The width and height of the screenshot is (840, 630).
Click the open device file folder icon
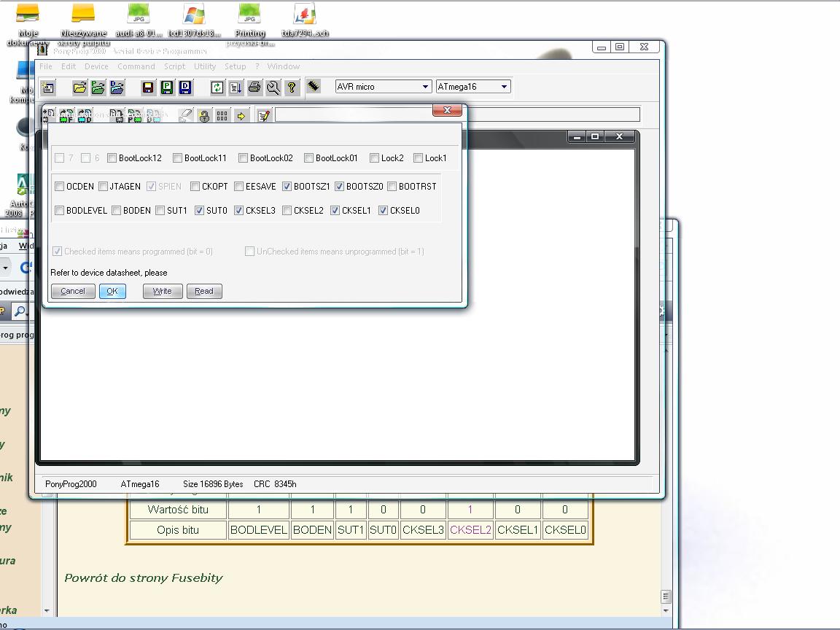tap(79, 87)
